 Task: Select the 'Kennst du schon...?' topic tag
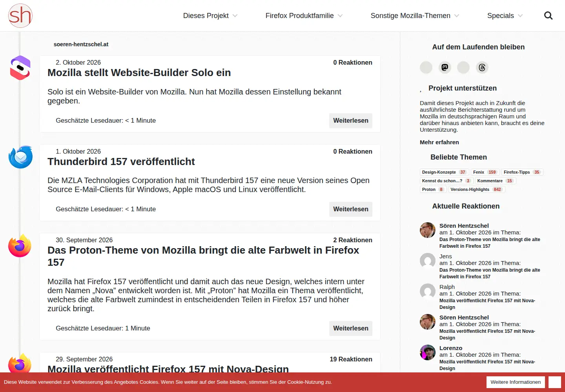[446, 181]
